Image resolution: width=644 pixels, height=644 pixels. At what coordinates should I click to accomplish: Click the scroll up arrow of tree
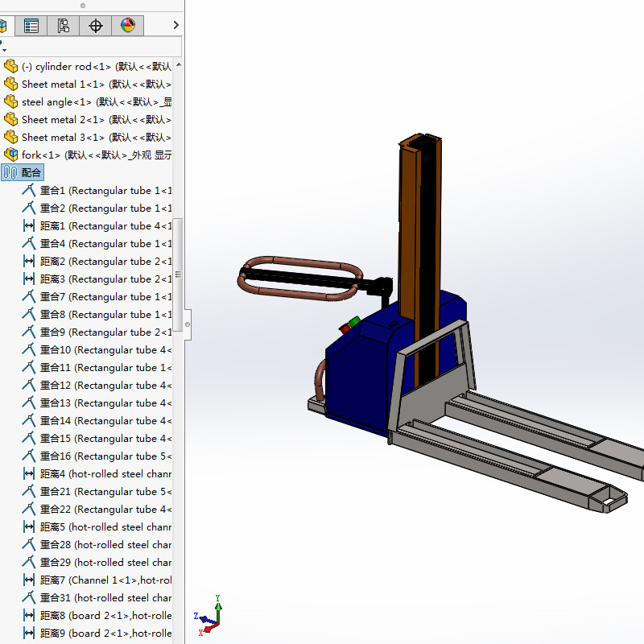click(x=178, y=65)
